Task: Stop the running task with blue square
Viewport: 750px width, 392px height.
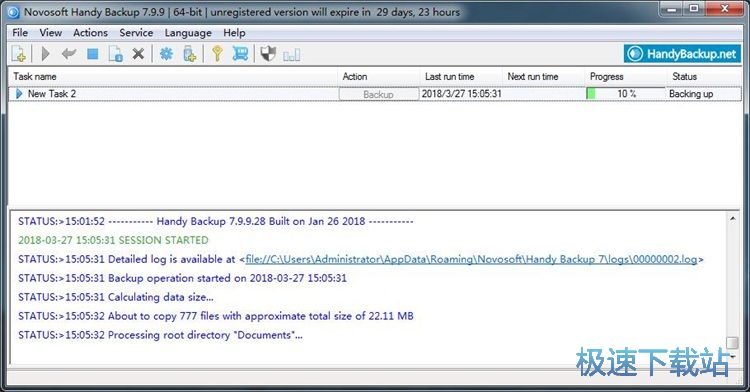Action: (93, 54)
